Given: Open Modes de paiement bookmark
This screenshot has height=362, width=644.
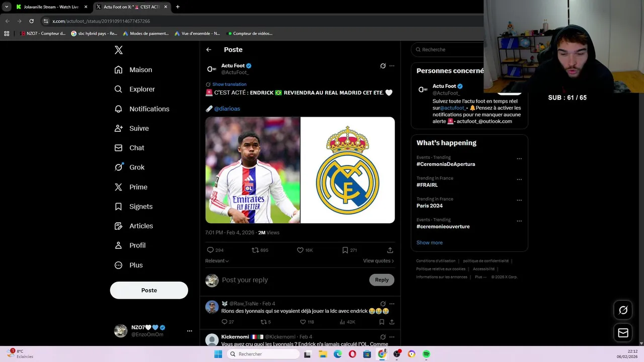Looking at the screenshot, I should [146, 34].
